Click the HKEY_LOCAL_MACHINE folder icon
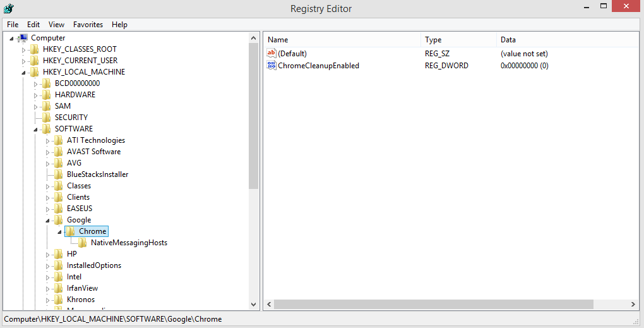Viewport: 644px width, 328px height. click(x=34, y=72)
